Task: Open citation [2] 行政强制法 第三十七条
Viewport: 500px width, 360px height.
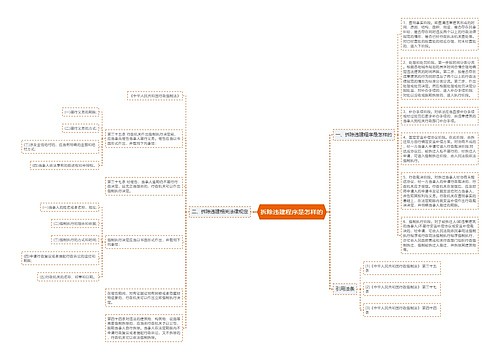Action: (402, 289)
